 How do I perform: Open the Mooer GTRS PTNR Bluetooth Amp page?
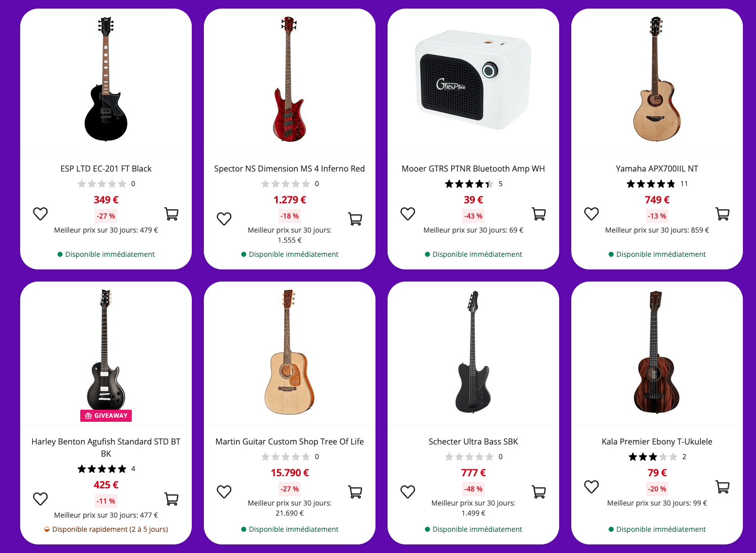click(x=473, y=169)
